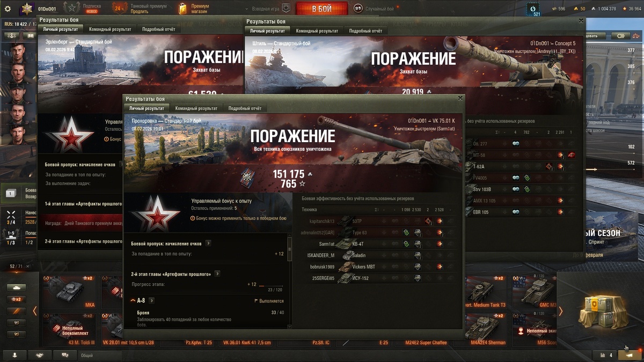Collapse the A-8 mission section
This screenshot has width=644, height=362.
(133, 301)
